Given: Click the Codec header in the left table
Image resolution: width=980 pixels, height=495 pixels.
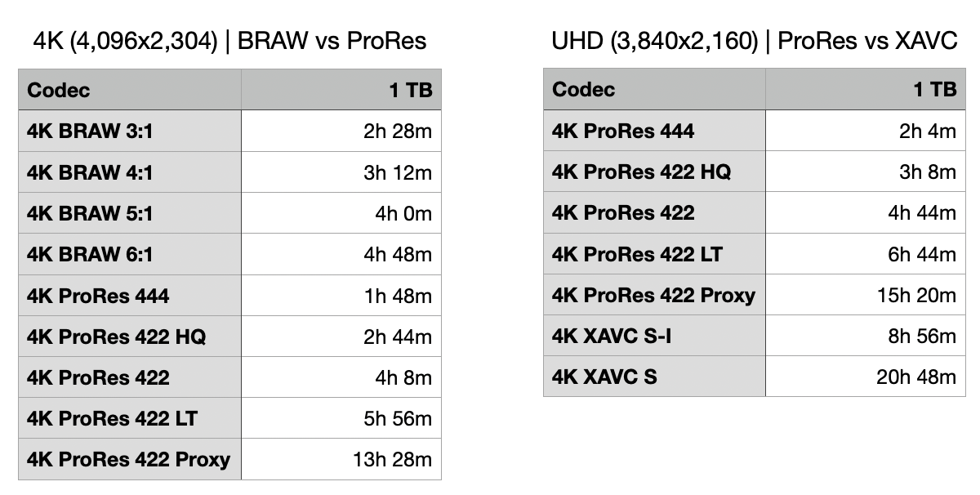Looking at the screenshot, I should [x=130, y=89].
